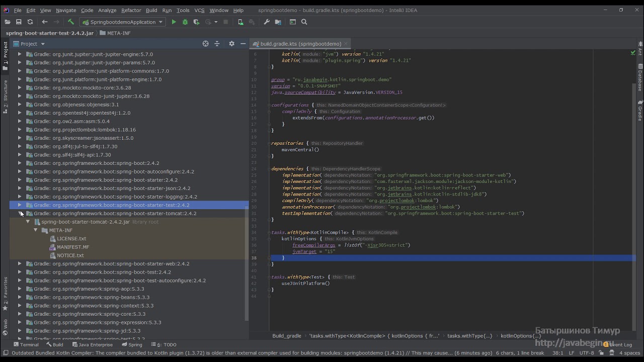Image resolution: width=644 pixels, height=362 pixels.
Task: Click the Open folder toolbar icon
Action: point(8,22)
